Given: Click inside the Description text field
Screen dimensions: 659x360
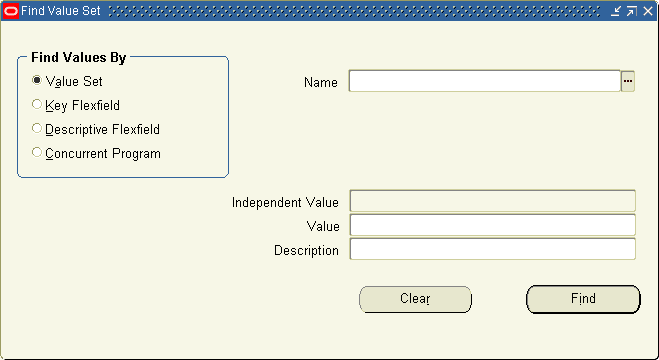Looking at the screenshot, I should 493,249.
